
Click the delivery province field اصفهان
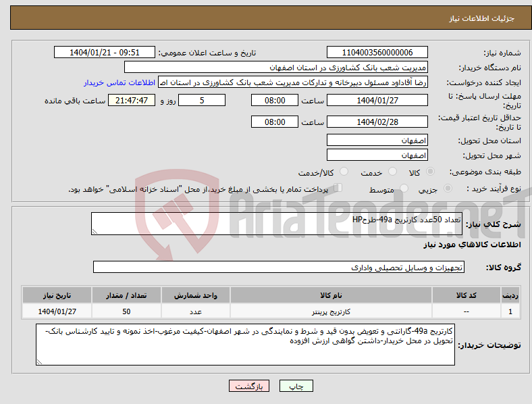[377, 140]
